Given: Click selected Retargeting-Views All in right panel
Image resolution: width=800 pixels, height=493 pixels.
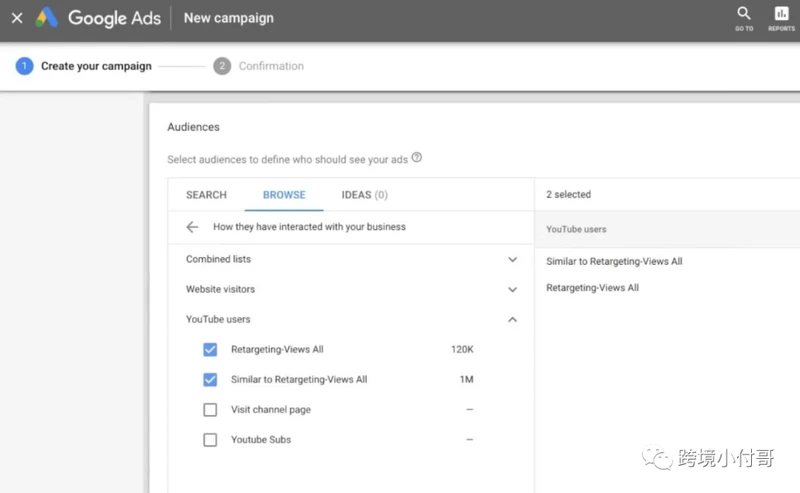Looking at the screenshot, I should tap(592, 288).
